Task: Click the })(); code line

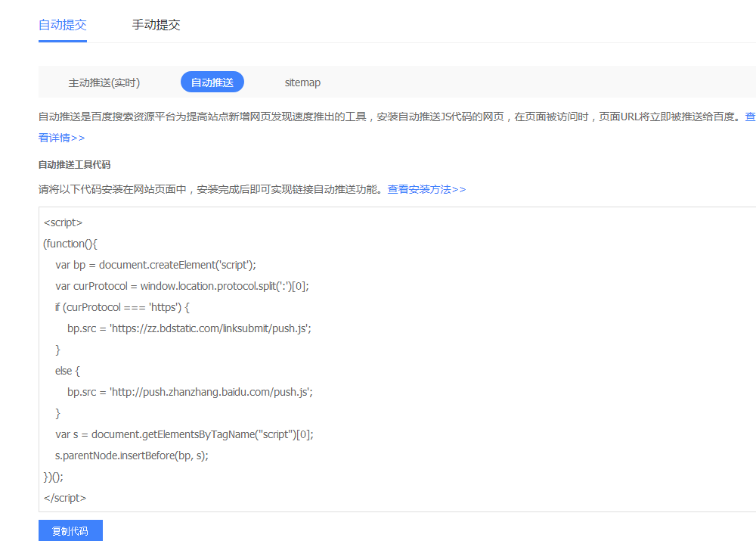Action: 54,477
